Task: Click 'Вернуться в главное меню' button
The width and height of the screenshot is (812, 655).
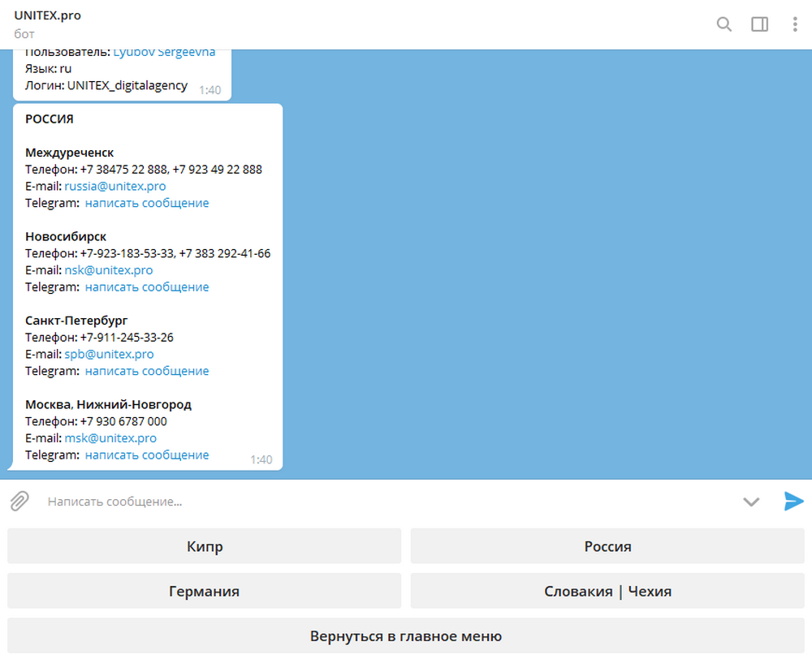Action: (x=406, y=636)
